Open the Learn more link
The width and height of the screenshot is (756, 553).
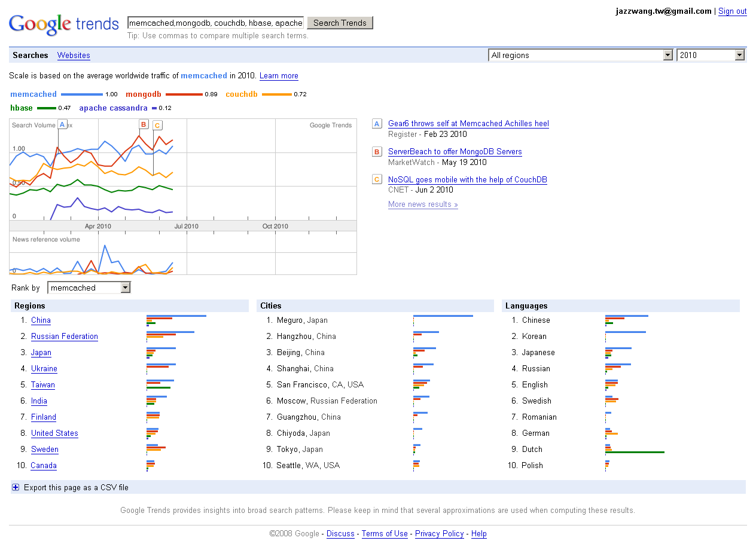tap(279, 76)
